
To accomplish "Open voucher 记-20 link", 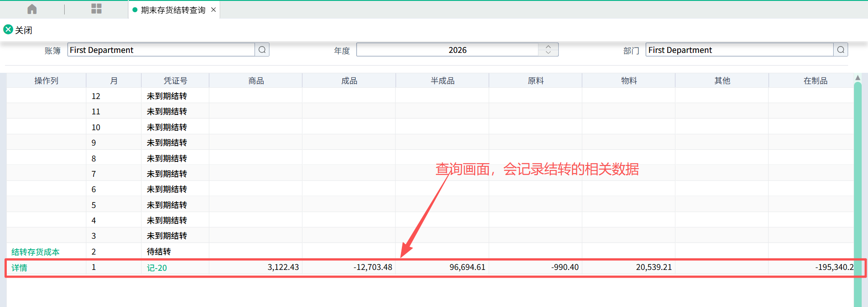I will click(157, 268).
